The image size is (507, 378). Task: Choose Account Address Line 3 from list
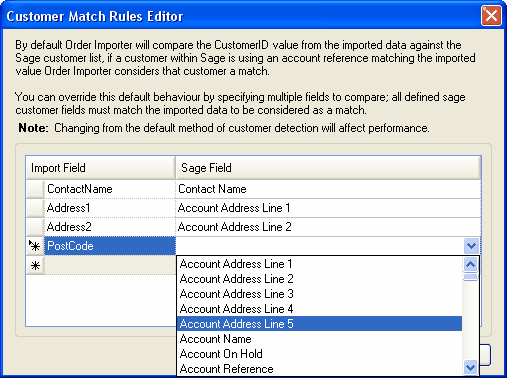pyautogui.click(x=319, y=294)
